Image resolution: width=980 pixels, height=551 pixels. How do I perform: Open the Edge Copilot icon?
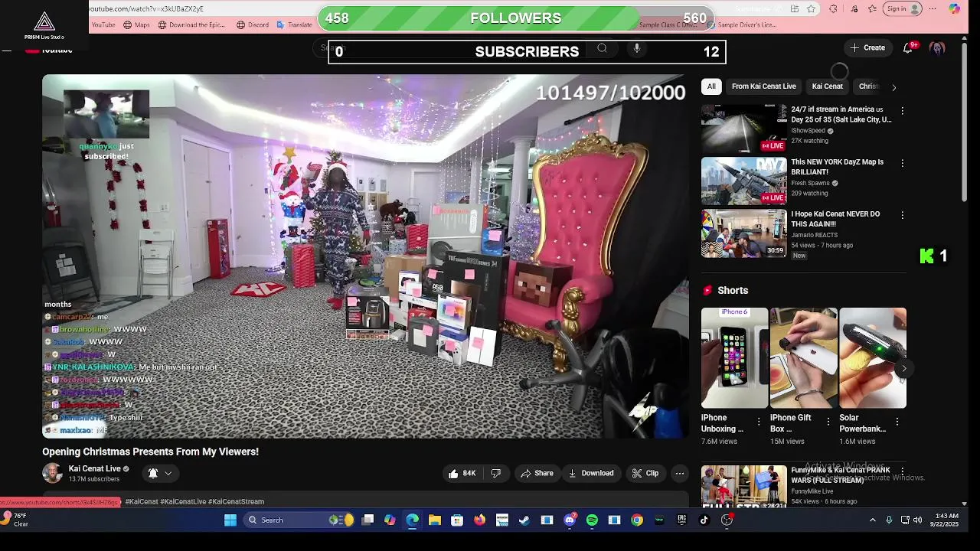tap(954, 8)
